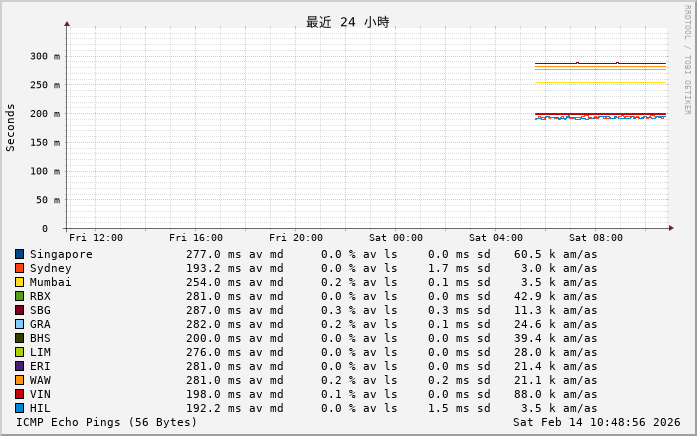Click the yellow Mumbai line in the graph
Screen dimensions: 697x436
click(x=600, y=83)
